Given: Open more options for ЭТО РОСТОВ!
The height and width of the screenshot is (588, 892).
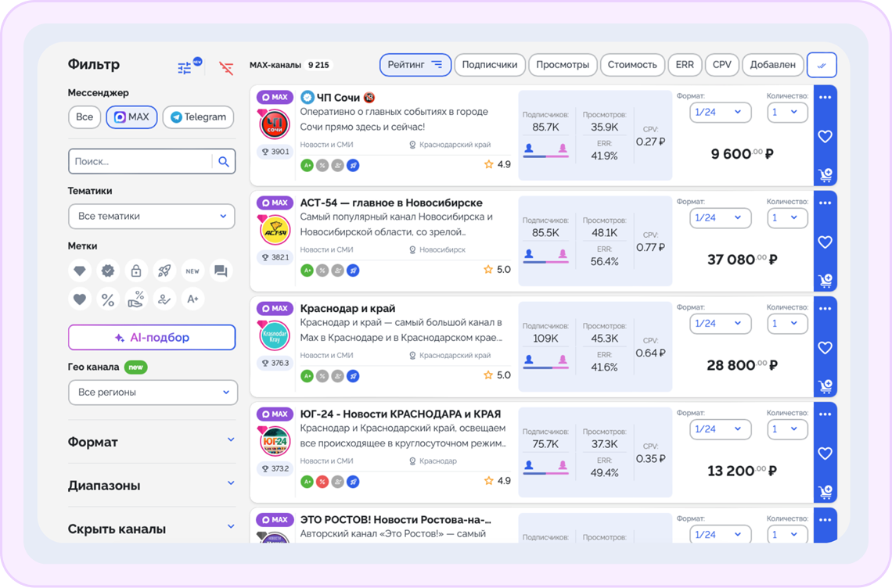Looking at the screenshot, I should 825,520.
